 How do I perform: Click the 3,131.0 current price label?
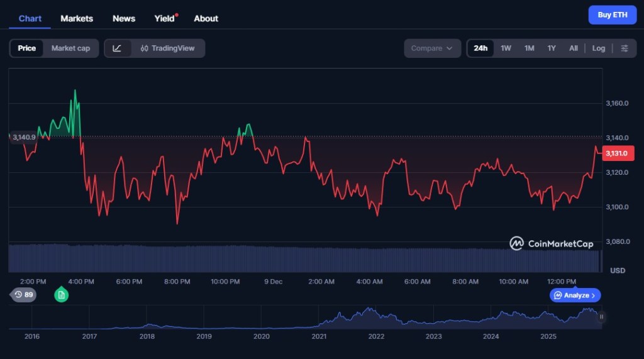coord(618,153)
